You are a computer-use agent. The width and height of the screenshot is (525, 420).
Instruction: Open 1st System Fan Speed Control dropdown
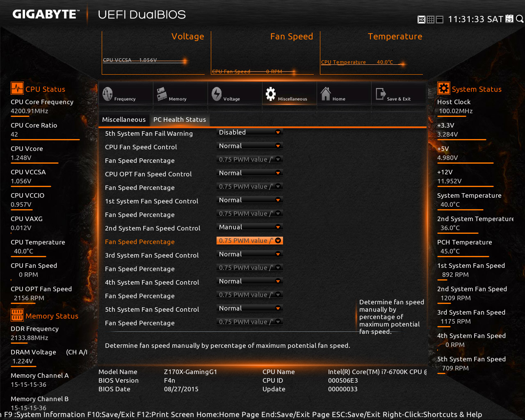point(250,200)
